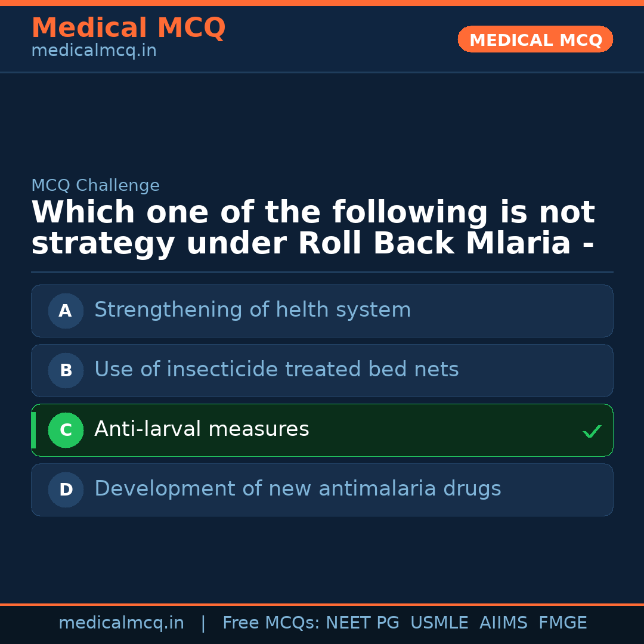The height and width of the screenshot is (644, 644).
Task: Click the "MCQ Challenge" label
Action: [x=95, y=185]
